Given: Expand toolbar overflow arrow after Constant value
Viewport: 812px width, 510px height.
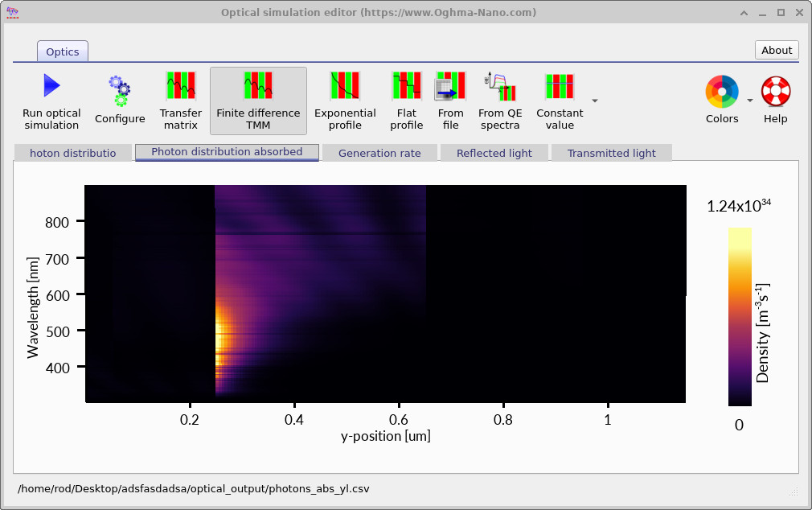Looking at the screenshot, I should coord(595,101).
